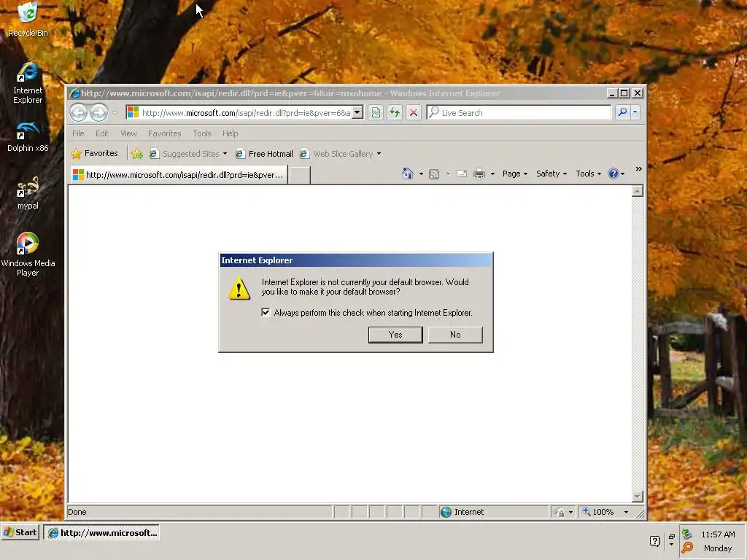Click the taskbar clock 11:57 AM
747x560 pixels.
718,534
